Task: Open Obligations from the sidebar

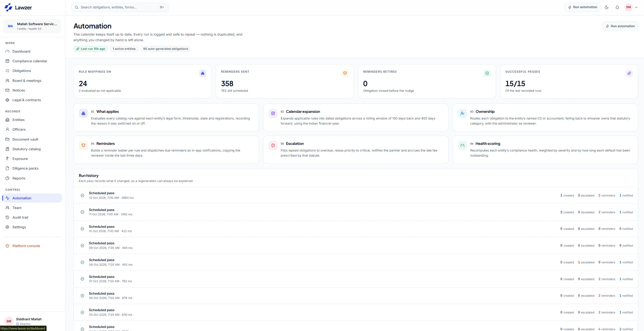Action: point(32,71)
